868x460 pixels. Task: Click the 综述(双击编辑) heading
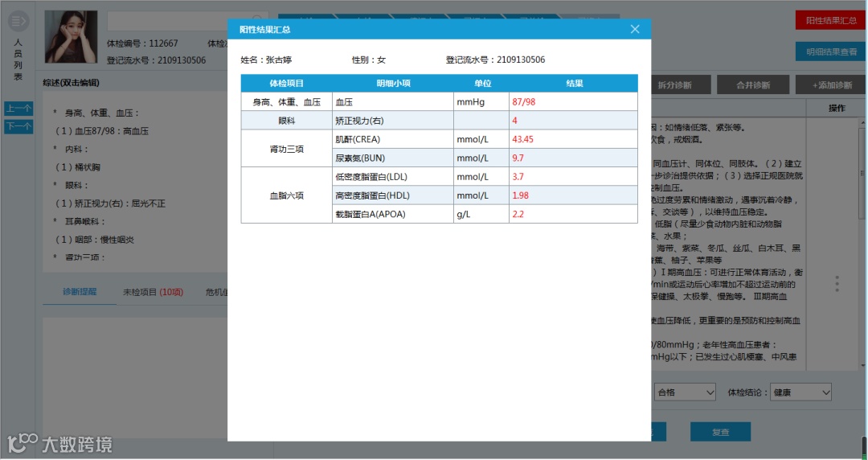click(72, 83)
